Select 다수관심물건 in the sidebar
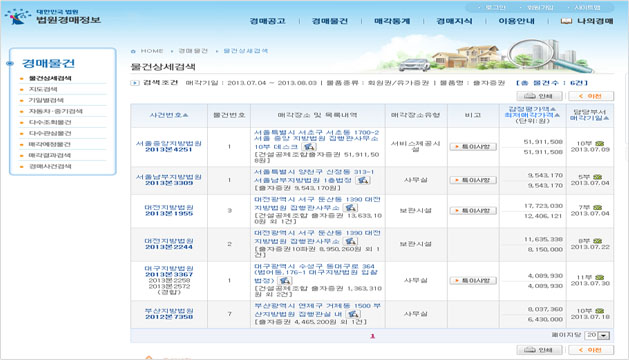This screenshot has height=362, width=629. [50, 133]
